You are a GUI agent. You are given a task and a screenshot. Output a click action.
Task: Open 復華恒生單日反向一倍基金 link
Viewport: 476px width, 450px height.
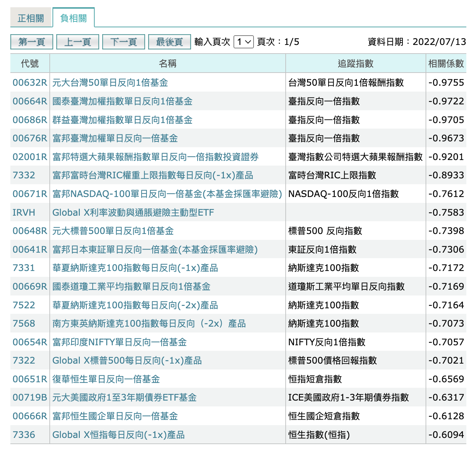pyautogui.click(x=106, y=379)
